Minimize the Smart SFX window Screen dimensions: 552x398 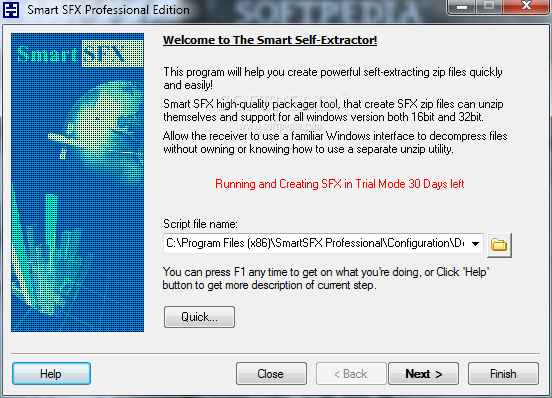tap(462, 6)
